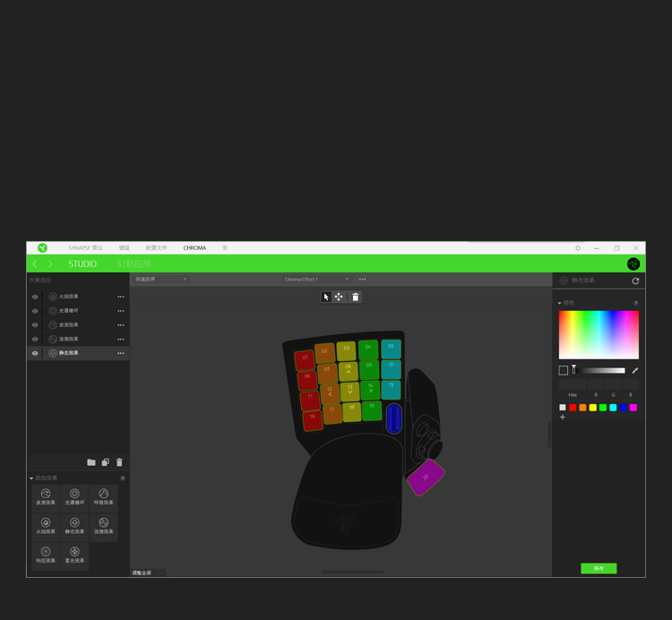Select key 01 on the keypad
Screen dimensions: 672x620
pos(305,359)
